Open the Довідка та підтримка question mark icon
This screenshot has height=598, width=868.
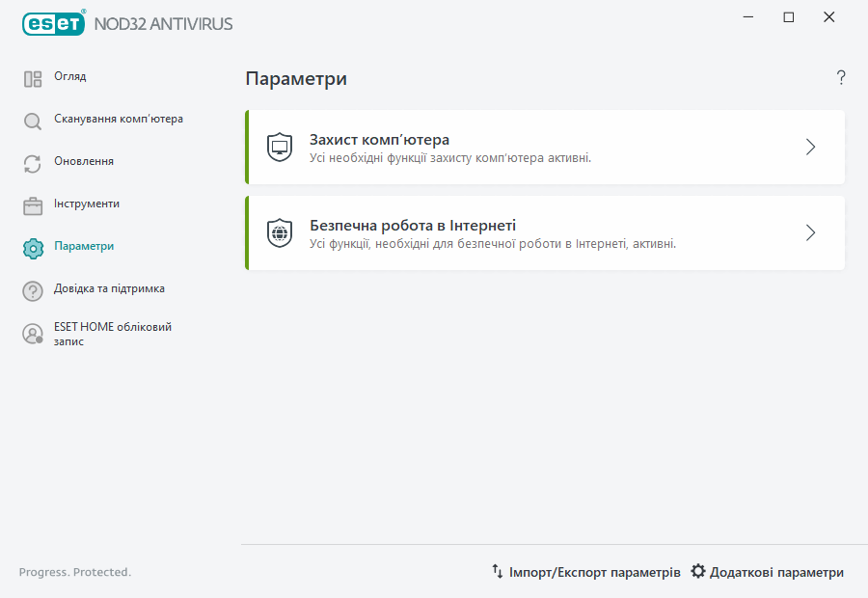click(x=32, y=288)
